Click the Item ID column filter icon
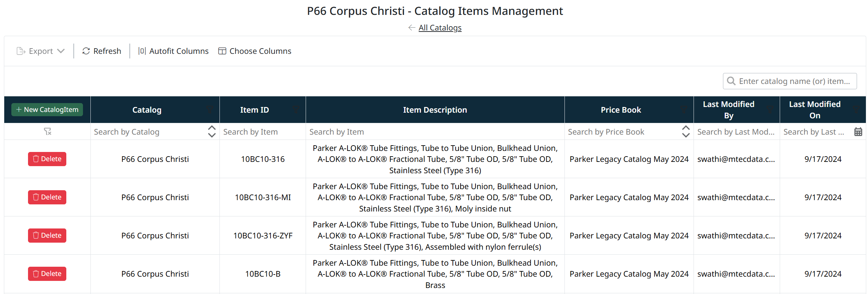Viewport: 868px width, 294px height. (296, 110)
